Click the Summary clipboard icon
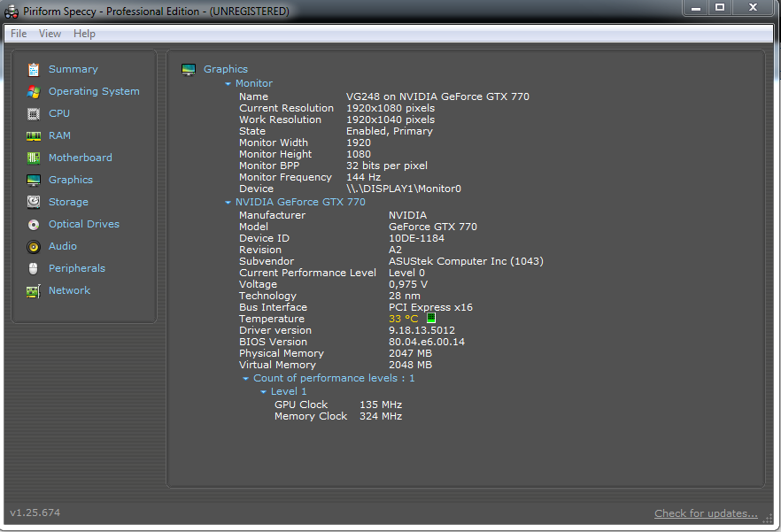The width and height of the screenshot is (781, 532). point(34,70)
